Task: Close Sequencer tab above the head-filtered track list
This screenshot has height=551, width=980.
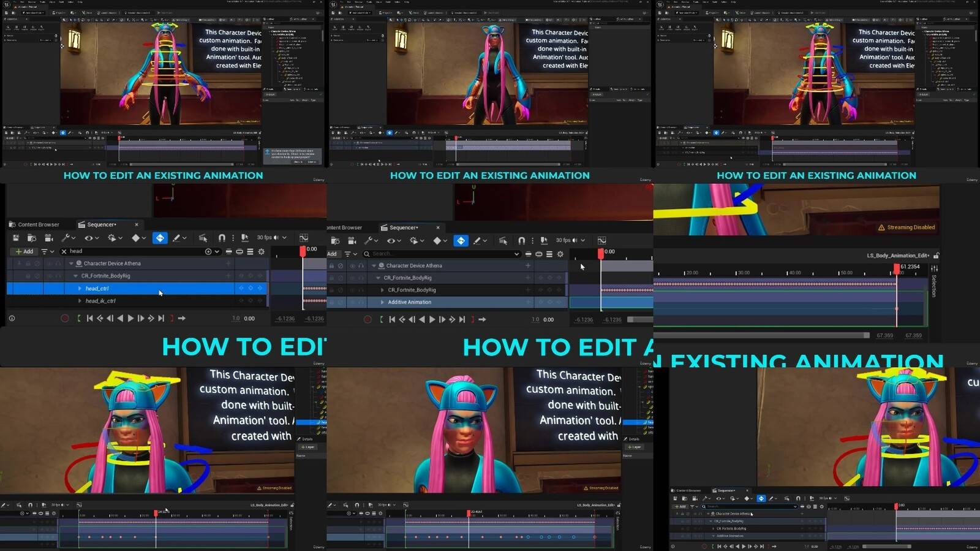Action: tap(137, 224)
